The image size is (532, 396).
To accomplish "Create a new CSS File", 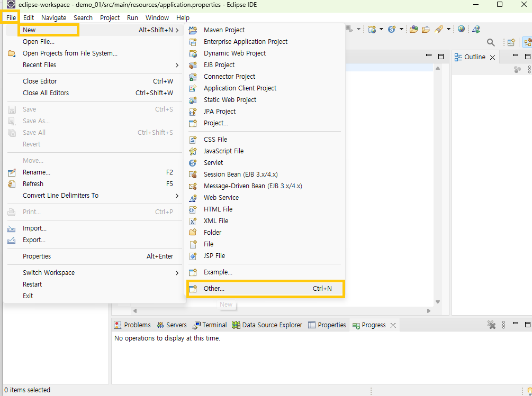I will pyautogui.click(x=265, y=139).
